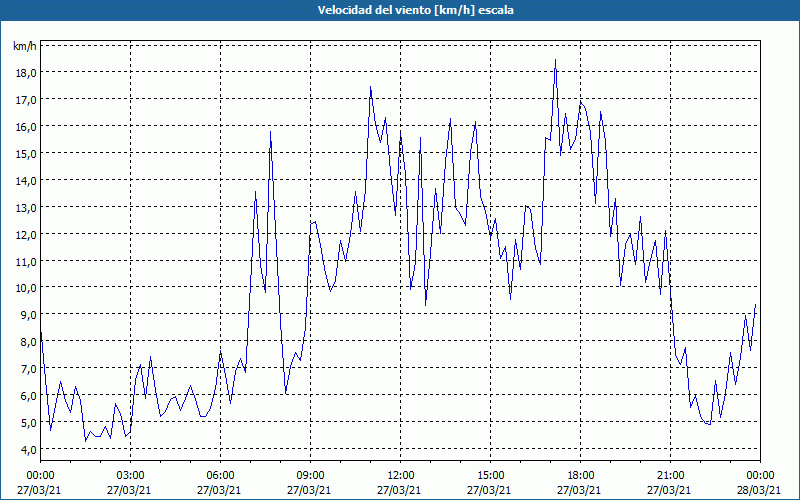
Task: Select the '9,0' y-axis label
Action: click(x=28, y=315)
